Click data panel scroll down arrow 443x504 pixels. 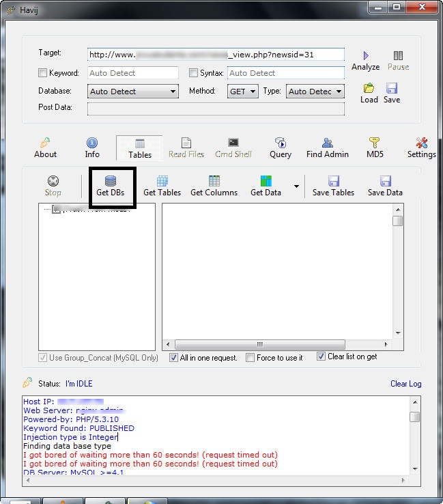(x=398, y=333)
